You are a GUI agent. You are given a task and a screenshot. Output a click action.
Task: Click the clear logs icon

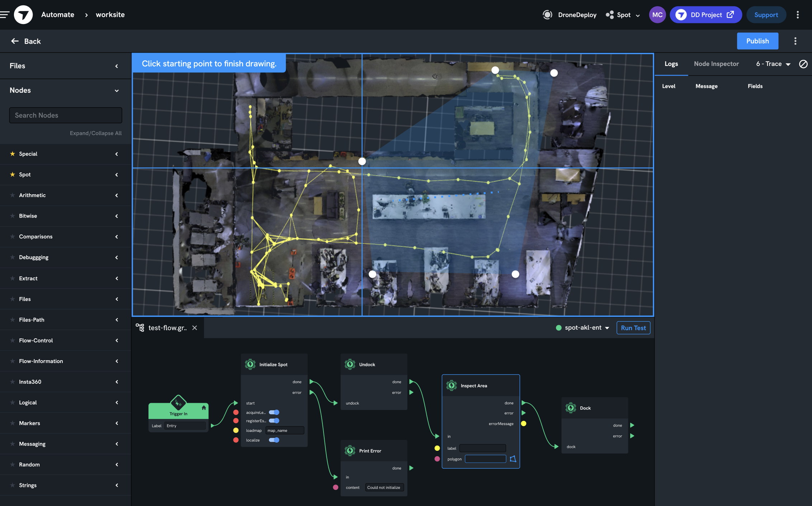pos(803,64)
